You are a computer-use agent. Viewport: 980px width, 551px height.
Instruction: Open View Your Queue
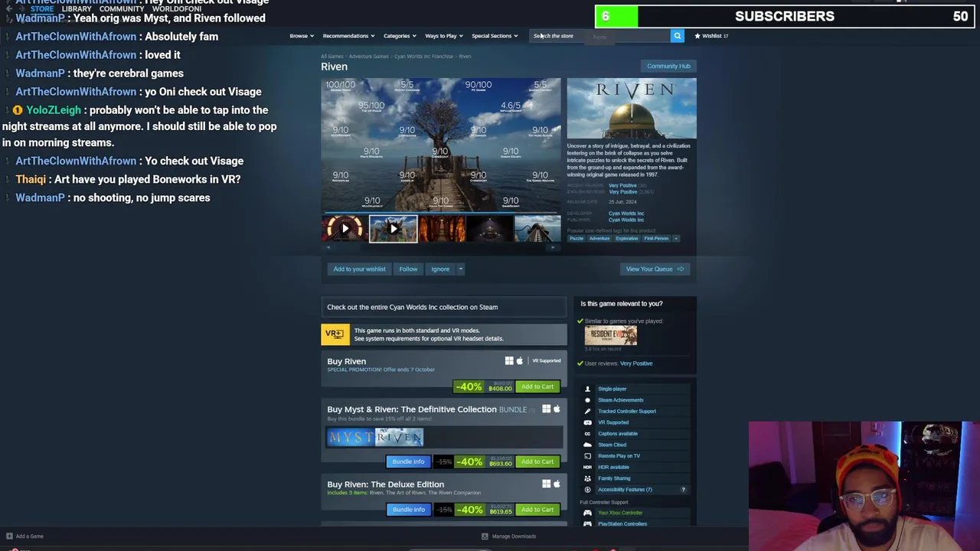pos(655,269)
